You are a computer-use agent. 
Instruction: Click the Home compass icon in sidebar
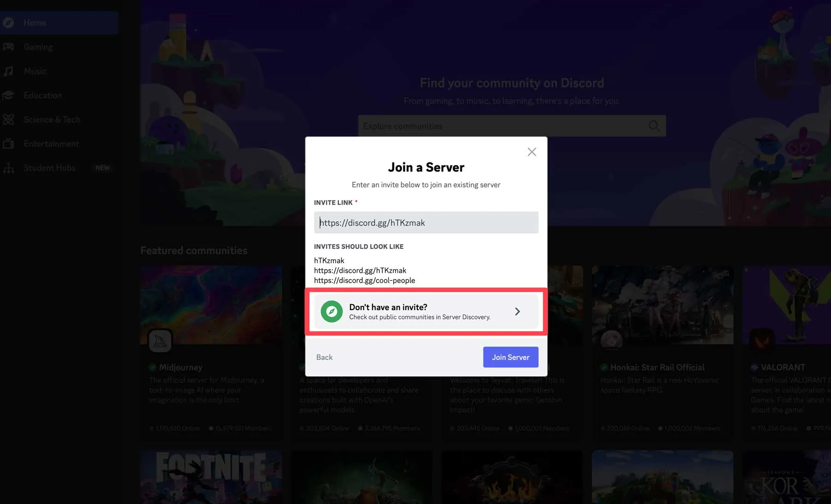pos(9,23)
